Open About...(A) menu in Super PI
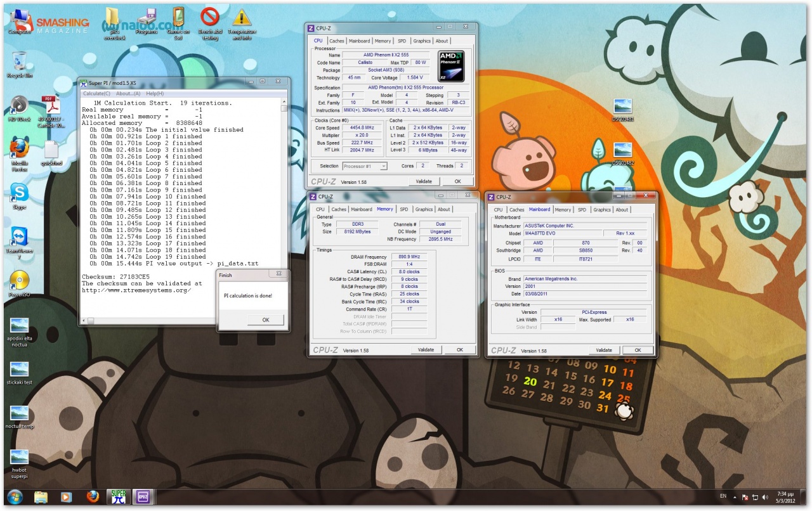Image resolution: width=812 pixels, height=511 pixels. (128, 93)
